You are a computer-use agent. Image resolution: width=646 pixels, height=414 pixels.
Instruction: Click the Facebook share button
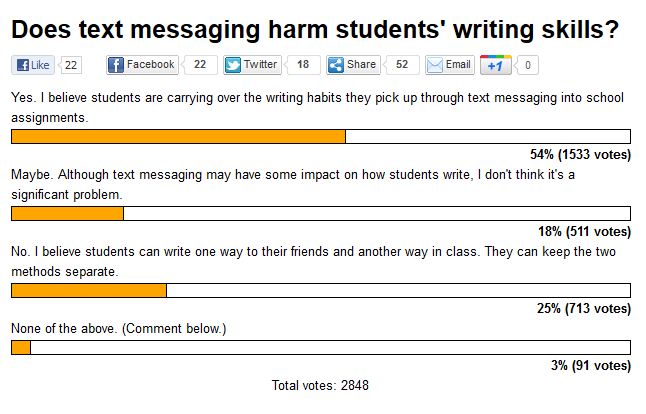coord(143,65)
